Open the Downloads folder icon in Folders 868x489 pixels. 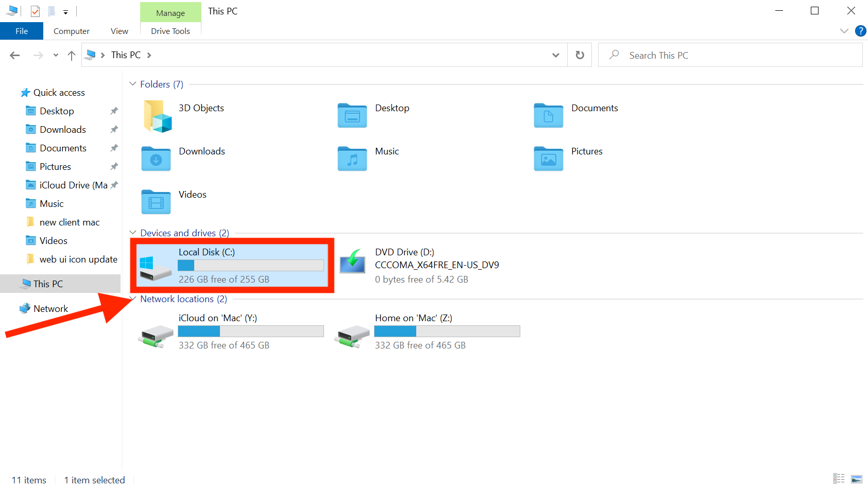point(156,159)
